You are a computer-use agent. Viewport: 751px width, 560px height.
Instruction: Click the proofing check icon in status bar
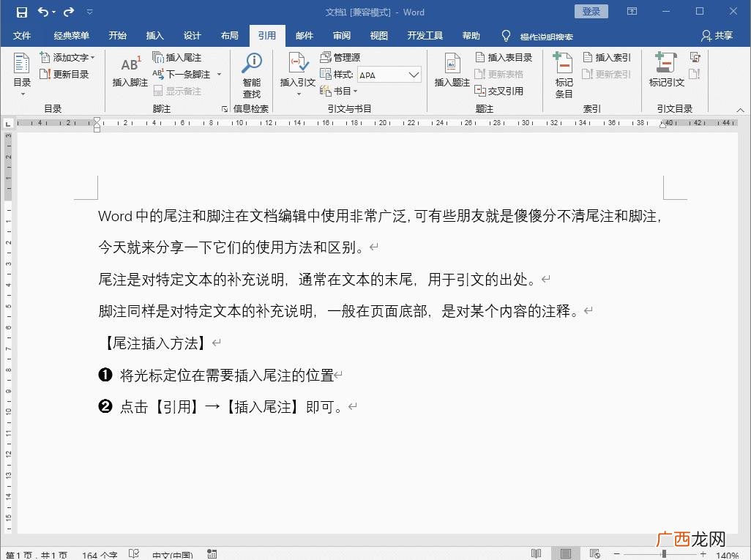coord(134,554)
